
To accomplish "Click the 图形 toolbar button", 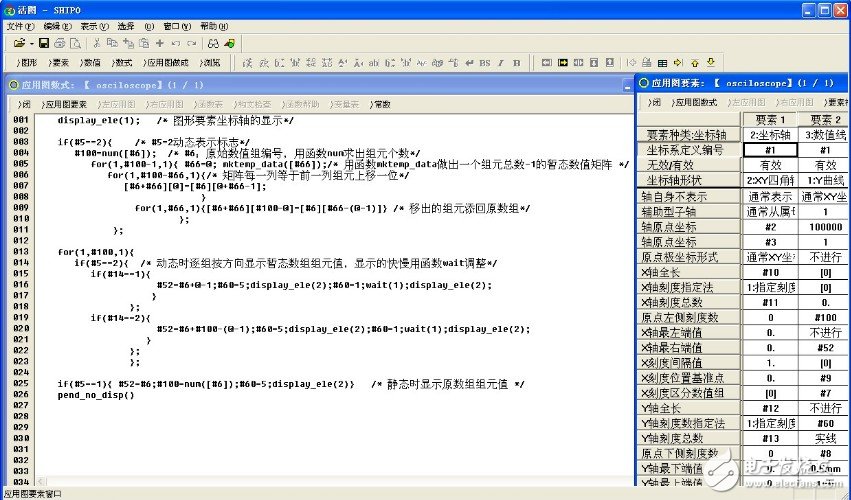I will click(x=27, y=63).
